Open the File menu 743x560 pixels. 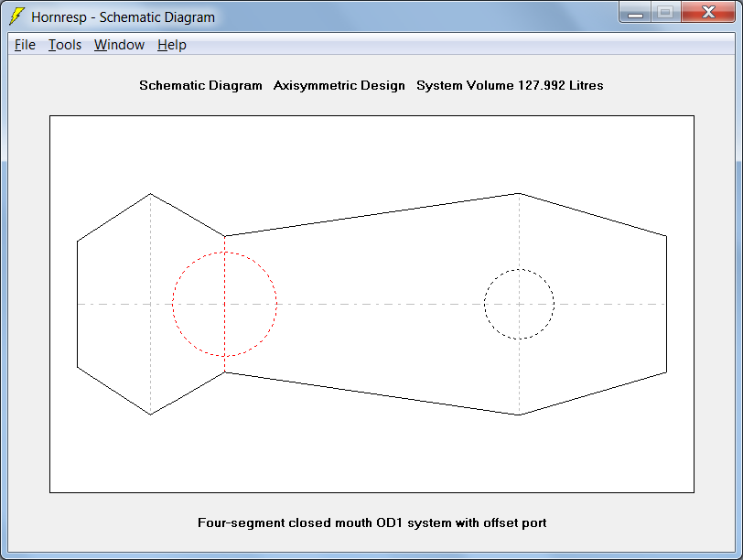(25, 45)
